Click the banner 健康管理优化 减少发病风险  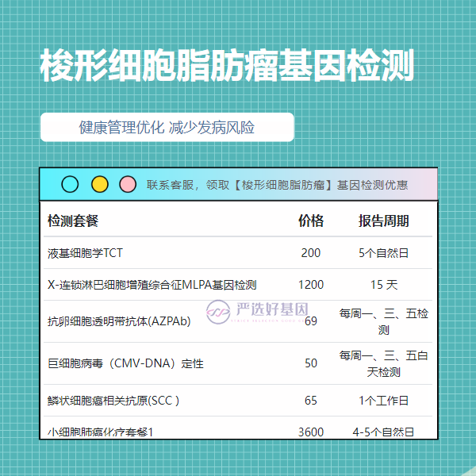click(167, 127)
